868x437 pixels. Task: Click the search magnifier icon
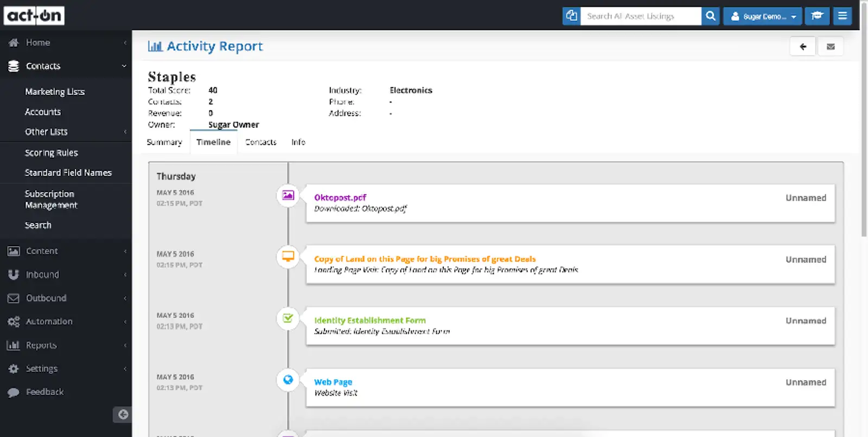pyautogui.click(x=710, y=16)
